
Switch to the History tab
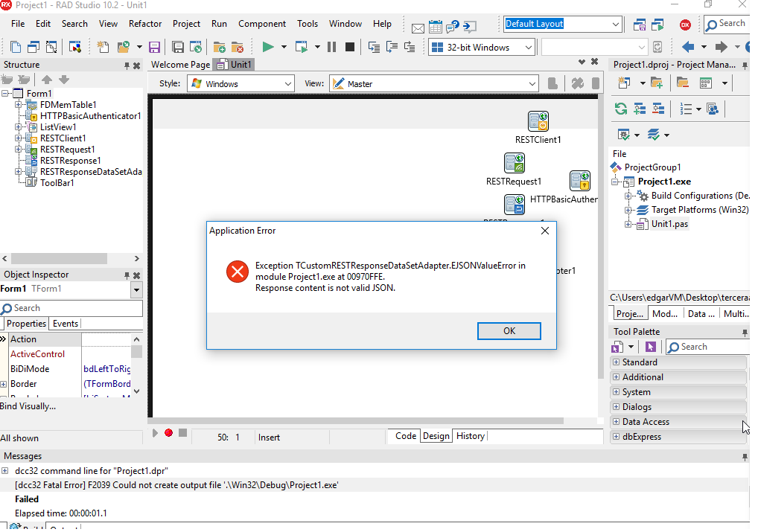pyautogui.click(x=471, y=436)
